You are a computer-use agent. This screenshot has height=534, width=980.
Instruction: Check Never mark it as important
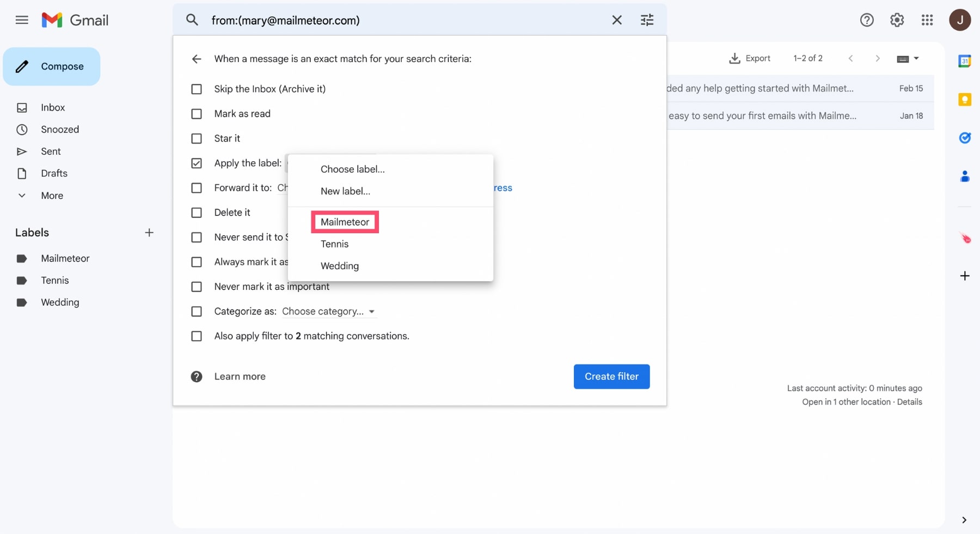[197, 287]
